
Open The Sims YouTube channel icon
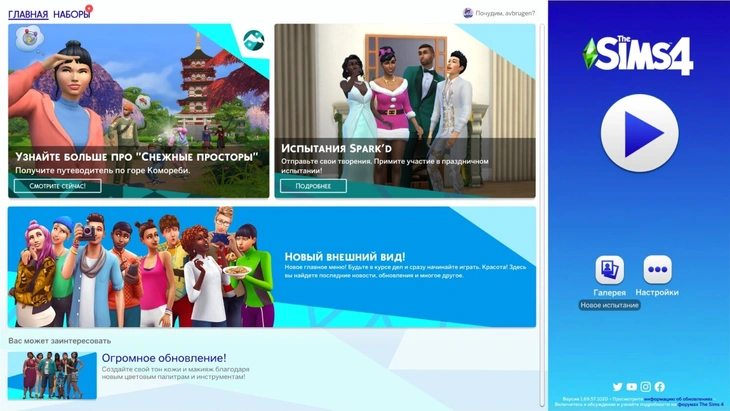coord(631,387)
